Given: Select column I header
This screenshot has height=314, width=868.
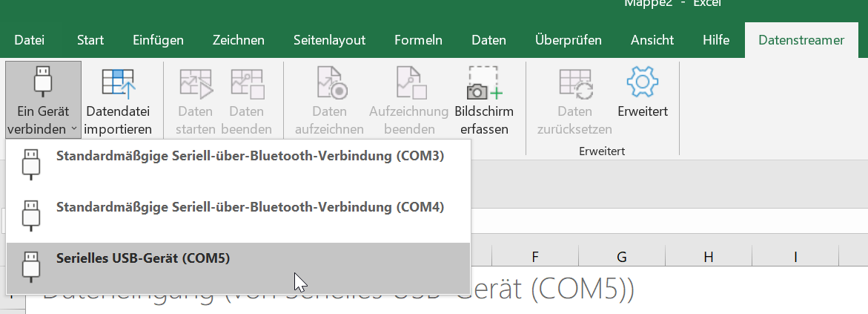Looking at the screenshot, I should click(x=795, y=257).
